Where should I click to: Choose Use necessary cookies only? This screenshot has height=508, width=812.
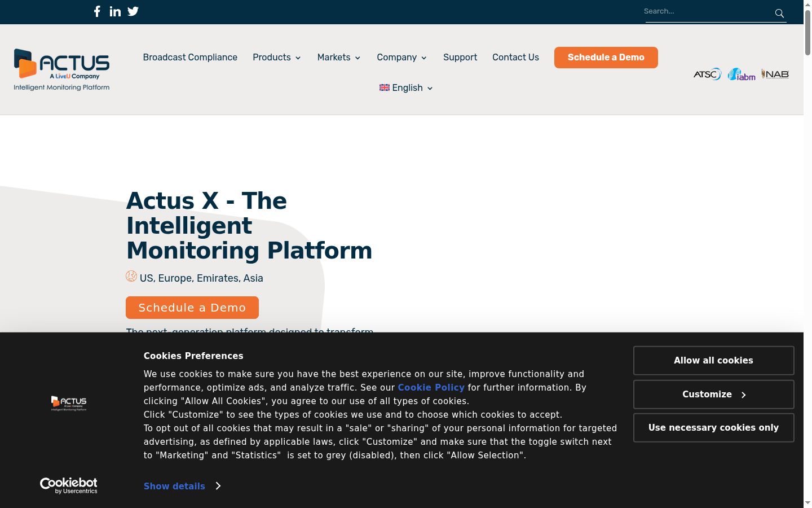[714, 428]
